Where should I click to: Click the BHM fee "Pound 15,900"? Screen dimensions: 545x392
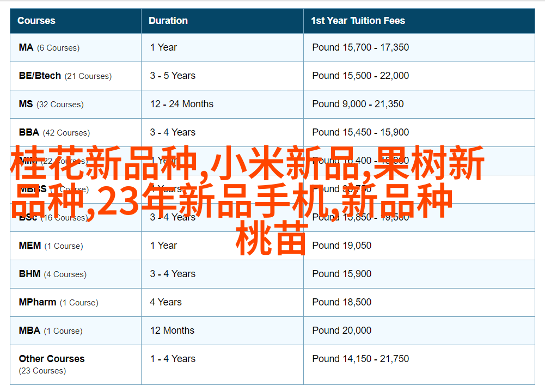click(342, 274)
